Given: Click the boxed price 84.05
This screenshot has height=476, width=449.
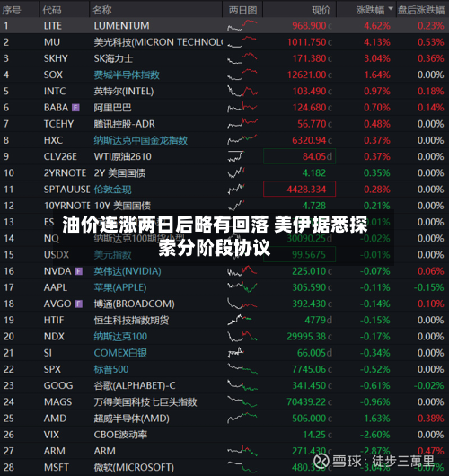Looking at the screenshot, I should (x=299, y=156).
